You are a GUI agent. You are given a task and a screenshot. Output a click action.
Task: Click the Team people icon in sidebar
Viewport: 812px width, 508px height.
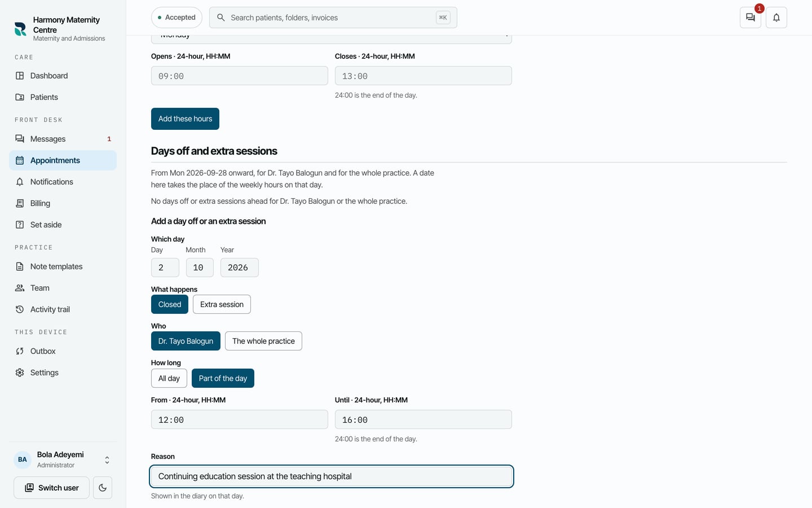point(20,288)
